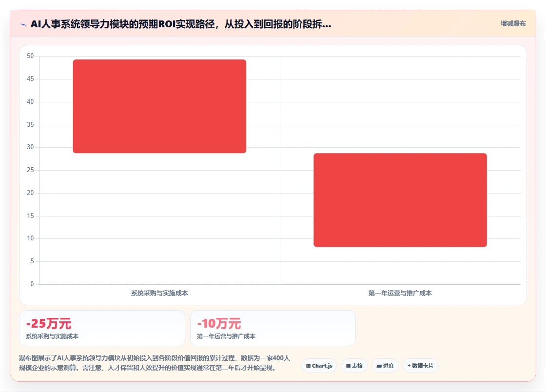Viewport: 546px width, 392px height.
Task: Click the -10万元 data card
Action: 273,328
